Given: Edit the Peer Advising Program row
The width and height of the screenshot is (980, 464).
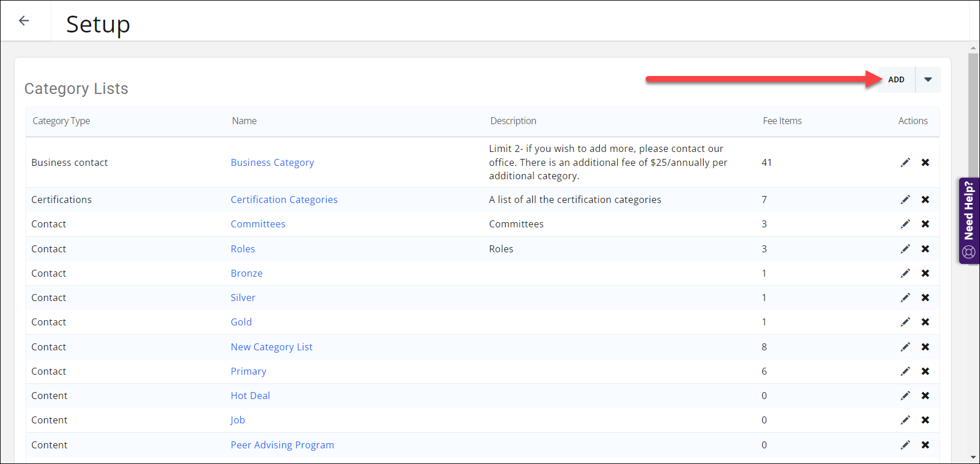Looking at the screenshot, I should point(905,445).
